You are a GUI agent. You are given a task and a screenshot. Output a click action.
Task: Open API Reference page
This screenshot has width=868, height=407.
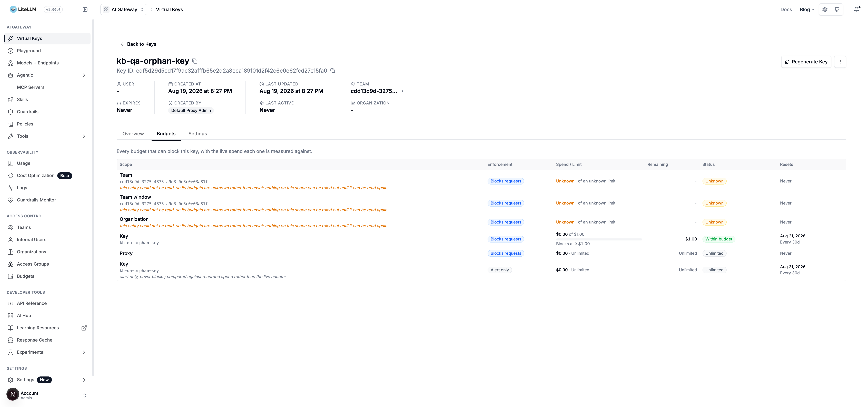(x=47, y=303)
